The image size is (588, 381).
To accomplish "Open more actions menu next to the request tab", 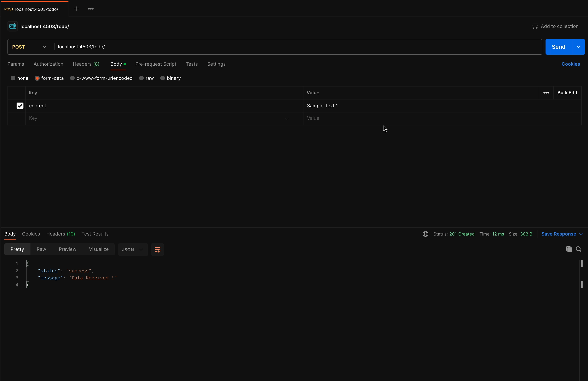I will pyautogui.click(x=91, y=9).
